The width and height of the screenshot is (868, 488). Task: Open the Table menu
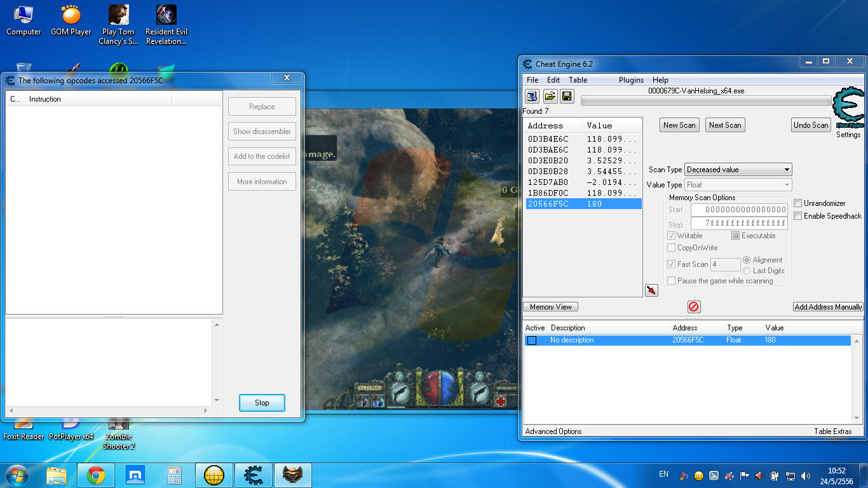coord(578,80)
